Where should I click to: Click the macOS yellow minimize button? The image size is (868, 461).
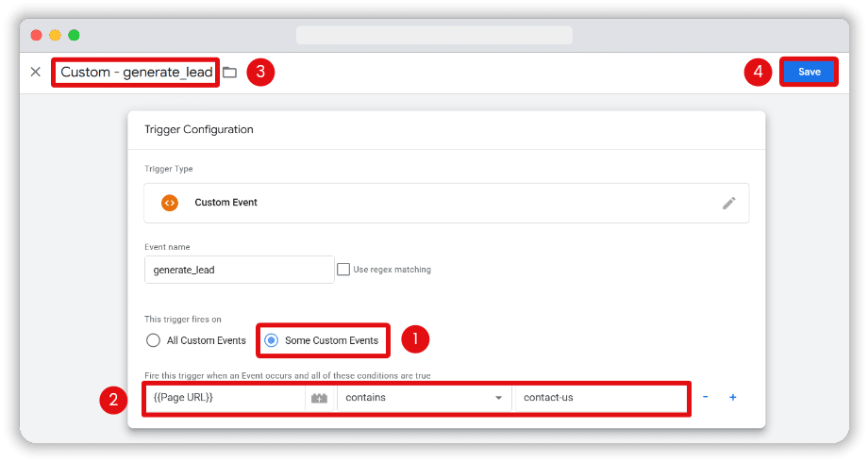tap(55, 36)
